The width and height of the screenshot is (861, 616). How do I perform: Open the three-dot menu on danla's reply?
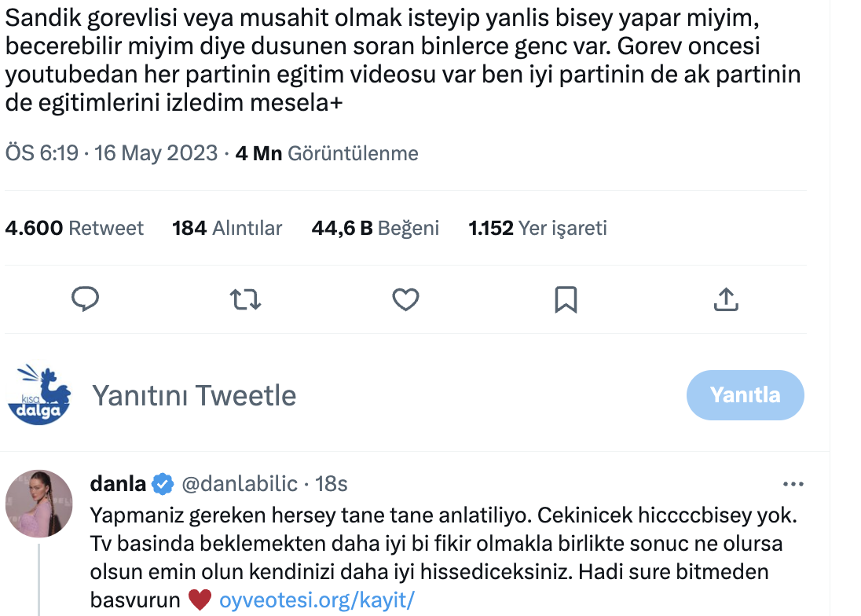pos(794,484)
